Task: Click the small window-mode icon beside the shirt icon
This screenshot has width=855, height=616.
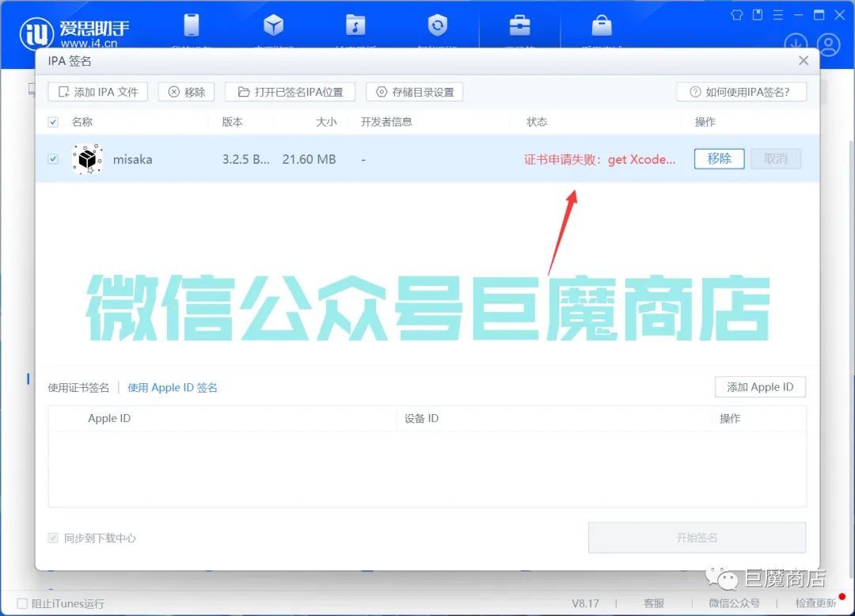Action: (x=758, y=15)
